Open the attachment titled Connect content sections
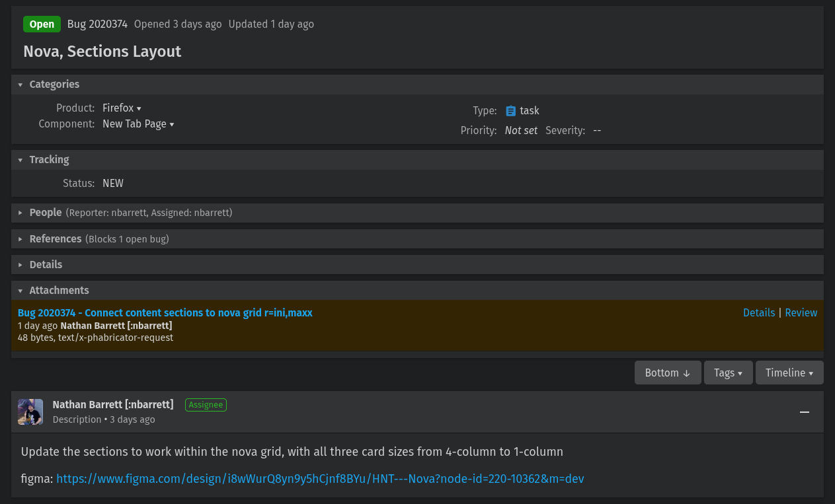 [165, 312]
